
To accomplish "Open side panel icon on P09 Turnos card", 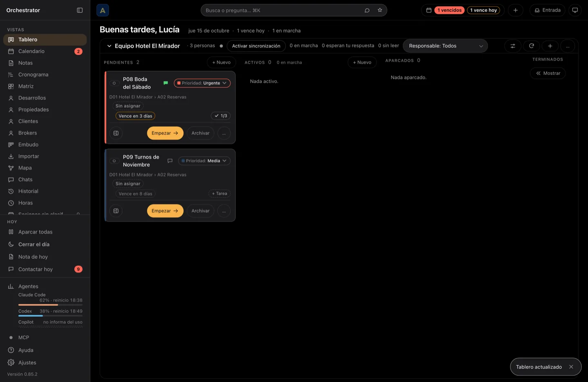I will [x=116, y=211].
